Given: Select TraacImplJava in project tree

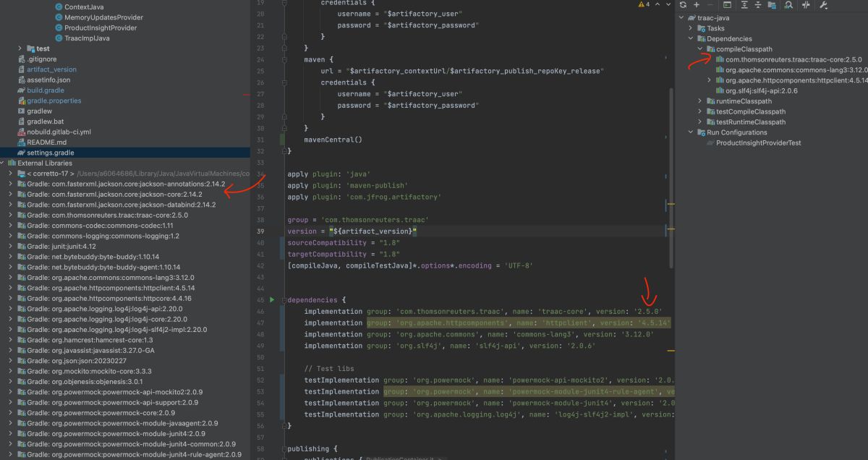Looking at the screenshot, I should [87, 38].
